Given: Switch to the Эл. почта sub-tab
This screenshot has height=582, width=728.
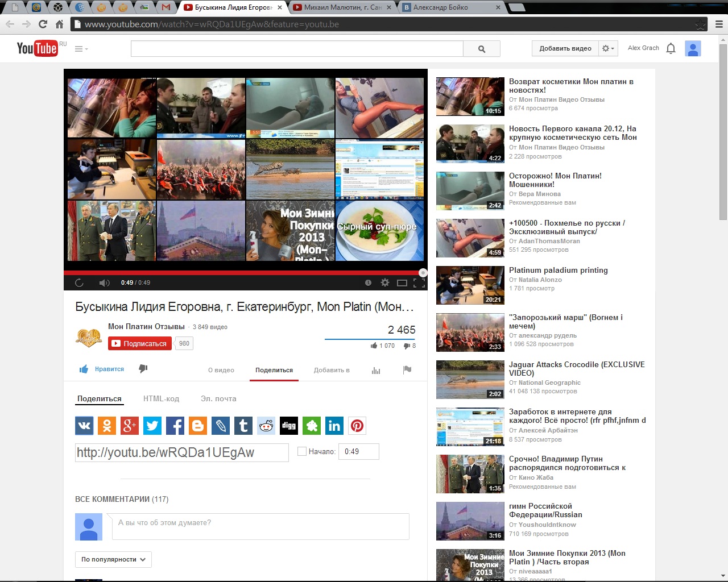Looking at the screenshot, I should (x=218, y=398).
